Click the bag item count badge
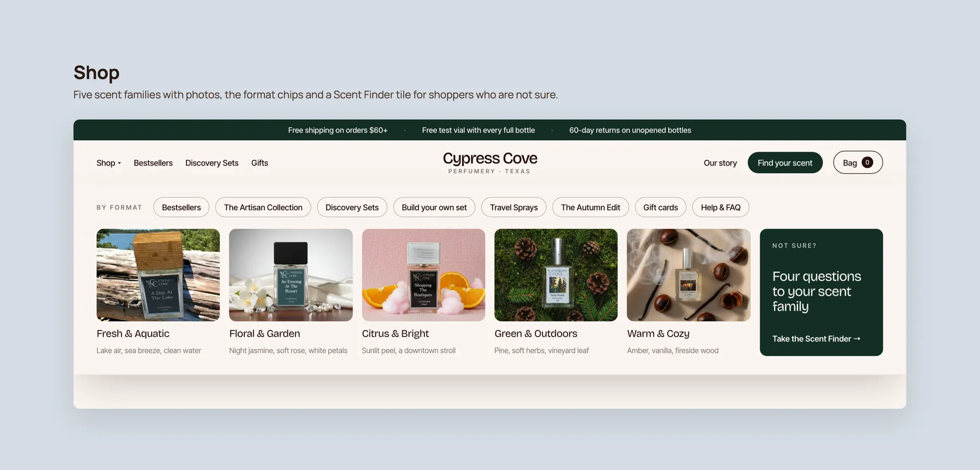Screen dimensions: 980x470 [867, 162]
